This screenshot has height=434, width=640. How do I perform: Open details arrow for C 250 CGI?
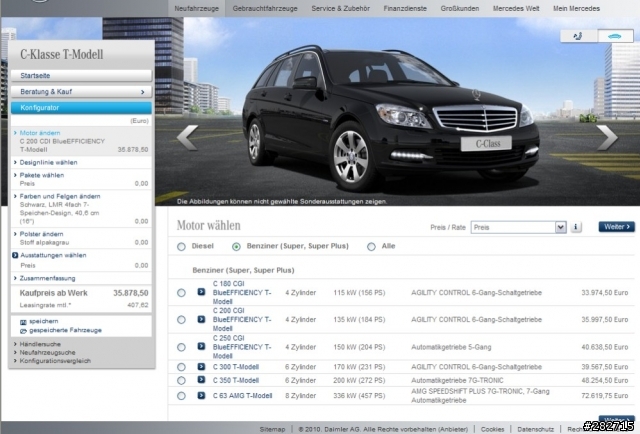201,346
